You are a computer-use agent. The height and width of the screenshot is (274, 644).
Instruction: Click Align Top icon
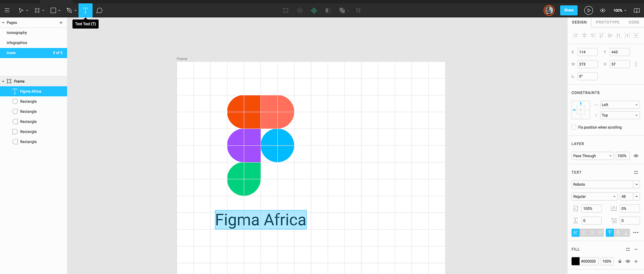pyautogui.click(x=601, y=35)
